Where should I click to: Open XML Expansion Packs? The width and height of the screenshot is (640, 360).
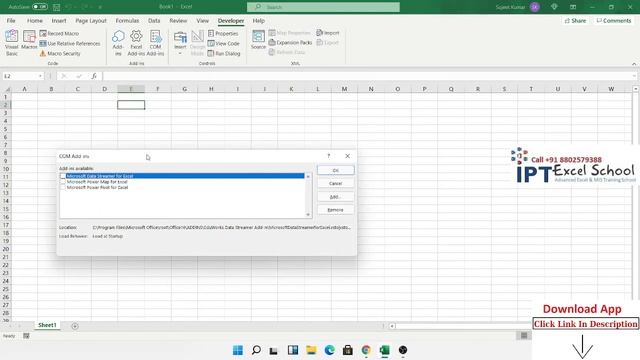290,42
